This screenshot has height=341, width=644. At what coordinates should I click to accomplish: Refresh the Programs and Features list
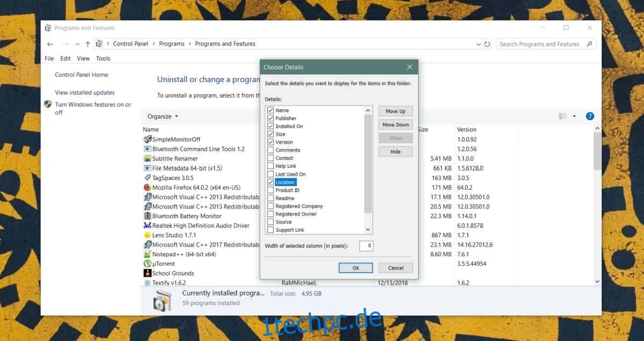tap(487, 44)
